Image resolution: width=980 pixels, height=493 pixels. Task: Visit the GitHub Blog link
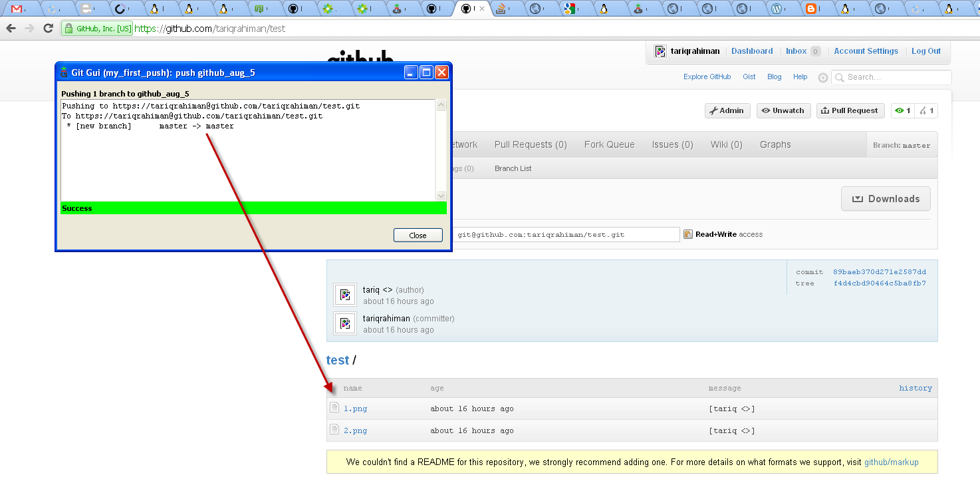point(775,77)
